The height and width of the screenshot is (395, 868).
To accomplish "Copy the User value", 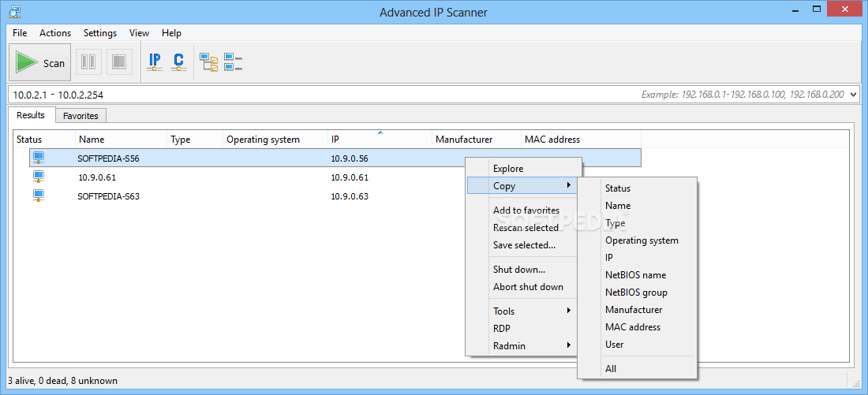I will 637,344.
